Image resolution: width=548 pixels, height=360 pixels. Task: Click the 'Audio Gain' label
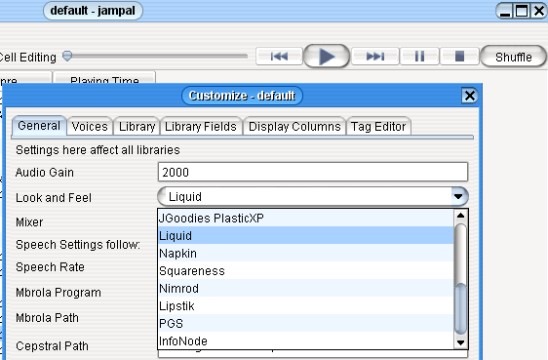coord(44,172)
